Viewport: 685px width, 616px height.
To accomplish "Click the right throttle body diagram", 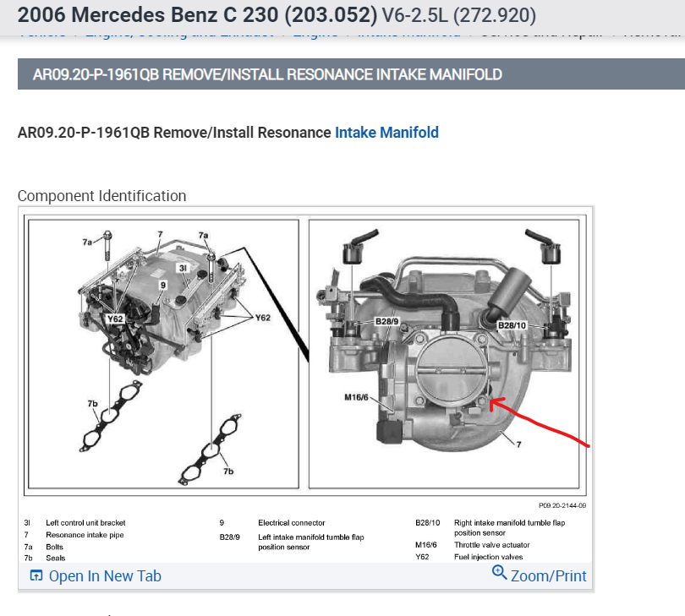I will (x=444, y=354).
